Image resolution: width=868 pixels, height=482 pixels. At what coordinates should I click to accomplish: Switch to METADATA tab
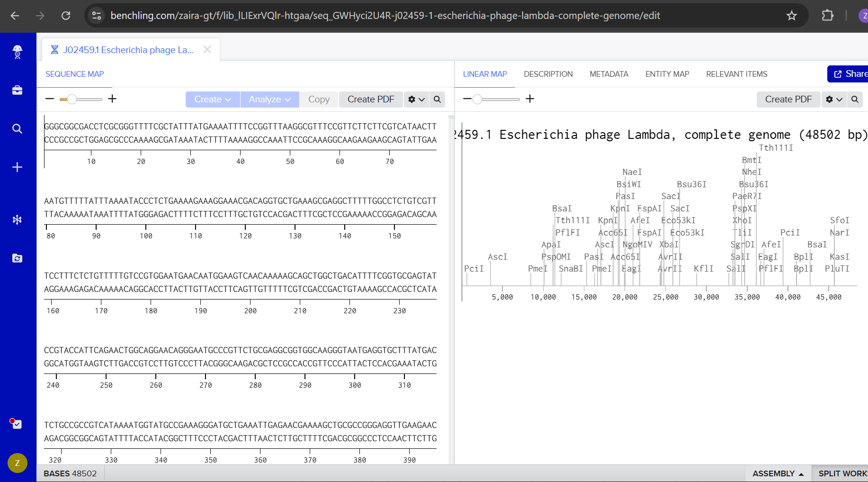coord(609,74)
